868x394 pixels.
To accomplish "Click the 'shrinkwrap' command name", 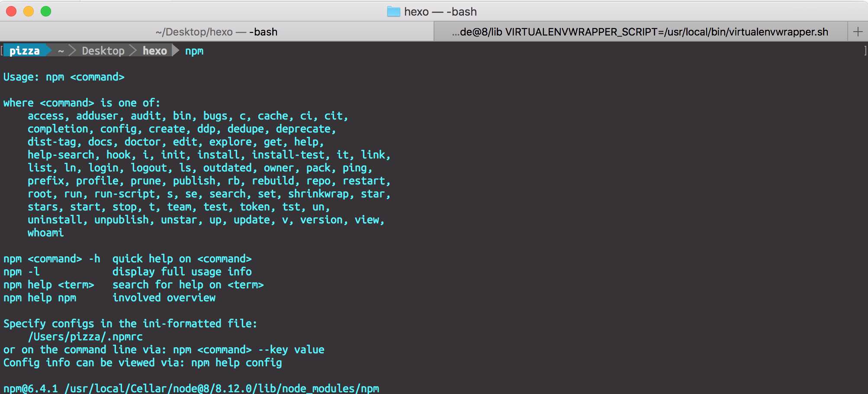I will (318, 194).
